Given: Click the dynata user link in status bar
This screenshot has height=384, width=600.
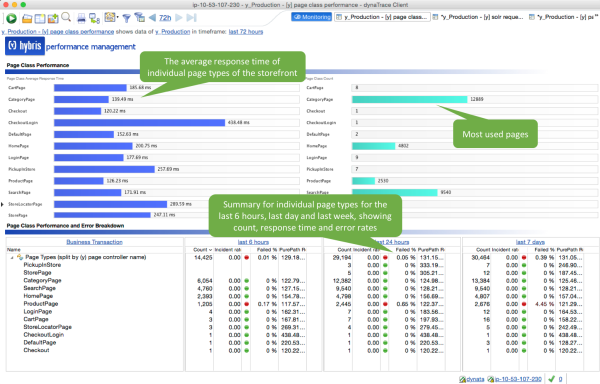Looking at the screenshot, I should [x=475, y=379].
